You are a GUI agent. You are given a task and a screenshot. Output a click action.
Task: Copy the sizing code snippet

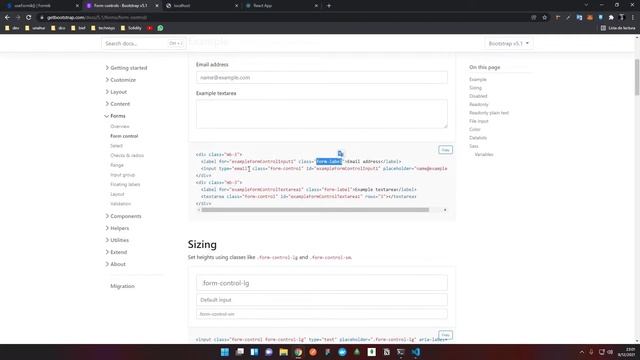coord(445,335)
